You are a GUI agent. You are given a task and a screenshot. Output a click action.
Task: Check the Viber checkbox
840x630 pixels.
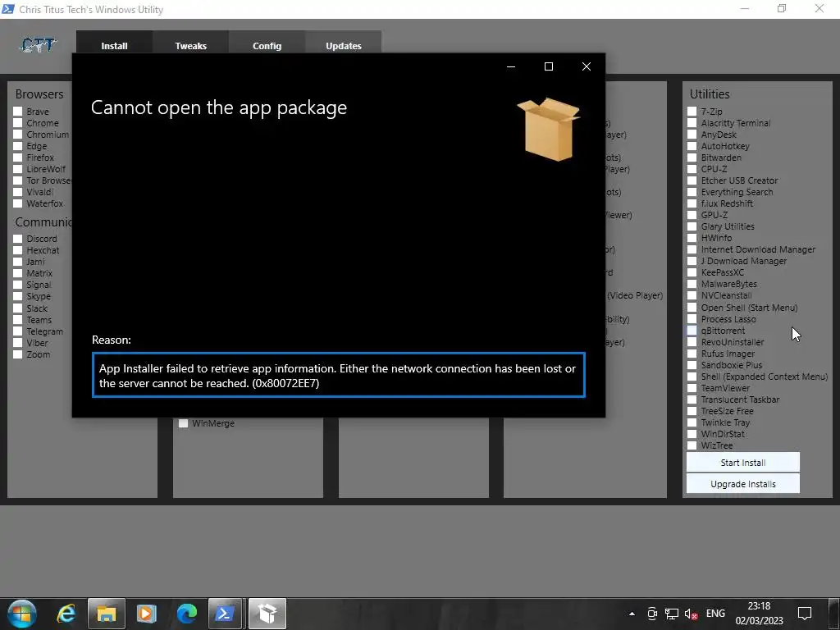tap(18, 343)
